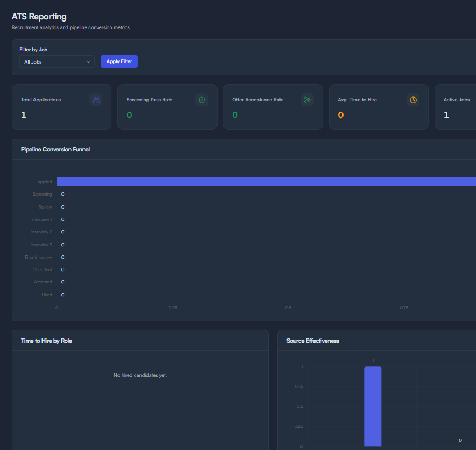Click the clock icon in Avg. Time to Hire

pyautogui.click(x=413, y=100)
